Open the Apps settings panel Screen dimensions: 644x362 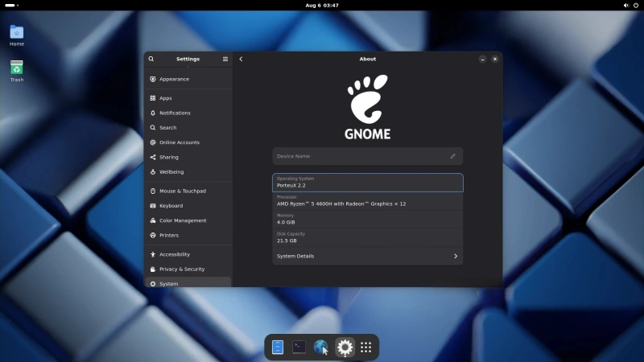tap(188, 98)
